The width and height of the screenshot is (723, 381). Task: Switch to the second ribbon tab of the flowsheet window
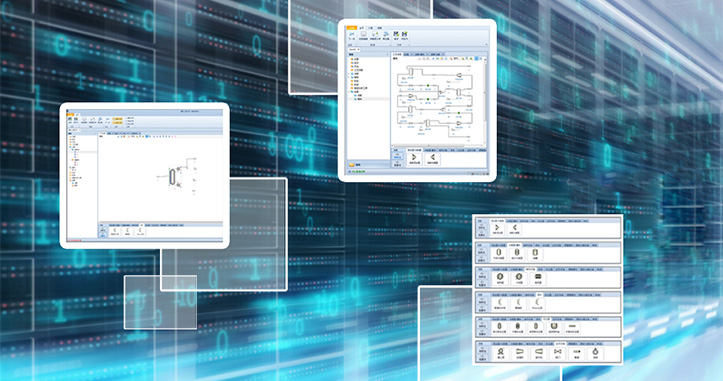[362, 28]
